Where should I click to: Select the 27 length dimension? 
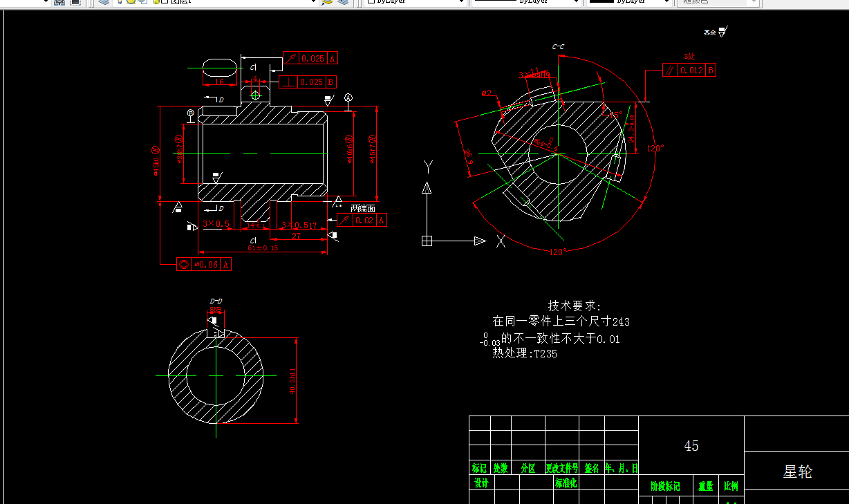pos(296,236)
